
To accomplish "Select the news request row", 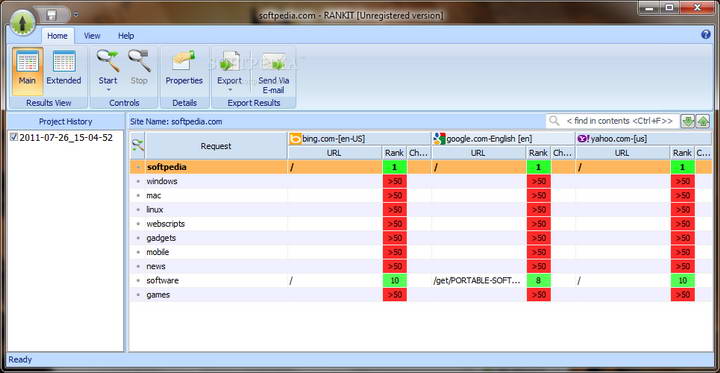I will (421, 266).
